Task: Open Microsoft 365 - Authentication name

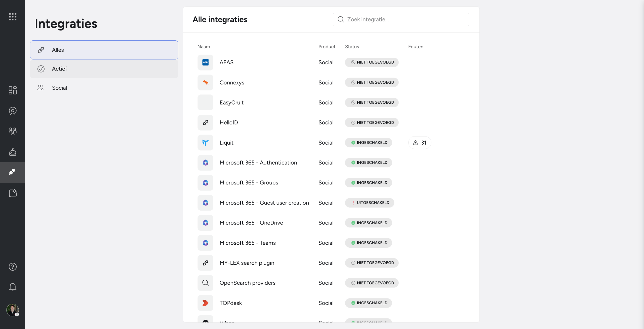Action: click(x=258, y=163)
